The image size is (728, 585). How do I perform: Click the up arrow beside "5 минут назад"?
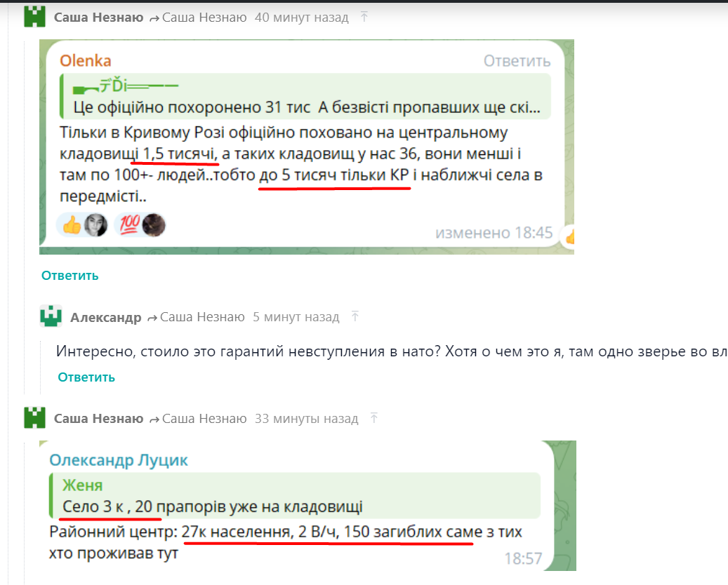[355, 317]
